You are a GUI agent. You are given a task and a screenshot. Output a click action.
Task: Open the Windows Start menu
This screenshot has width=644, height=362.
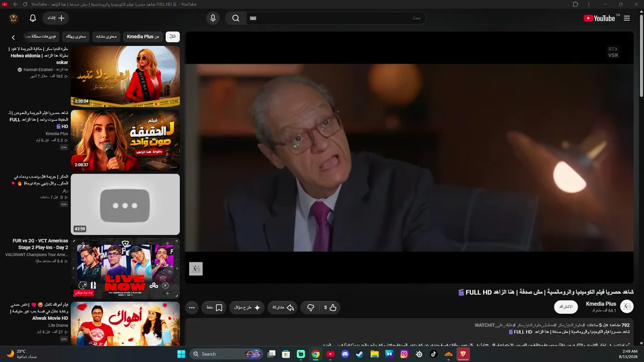181,354
